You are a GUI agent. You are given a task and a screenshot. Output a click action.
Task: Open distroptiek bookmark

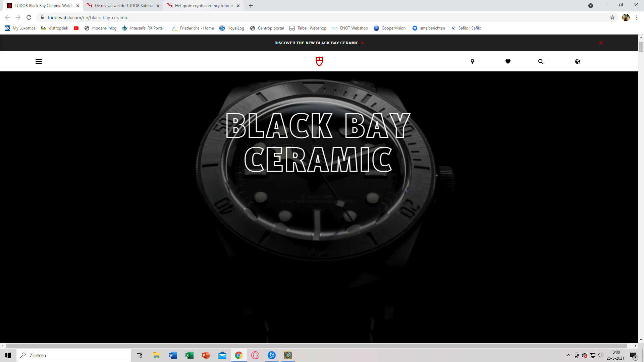click(54, 28)
